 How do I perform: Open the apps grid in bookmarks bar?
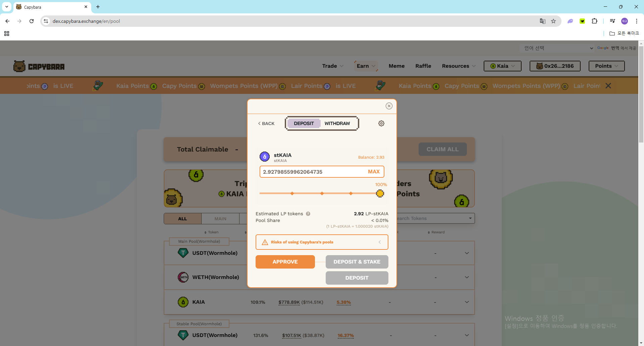tap(7, 34)
